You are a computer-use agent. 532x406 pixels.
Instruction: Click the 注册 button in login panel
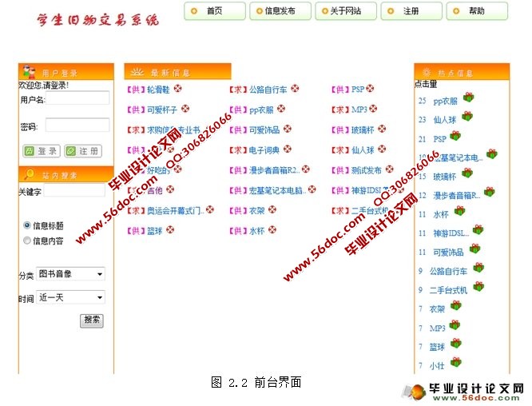[83, 151]
